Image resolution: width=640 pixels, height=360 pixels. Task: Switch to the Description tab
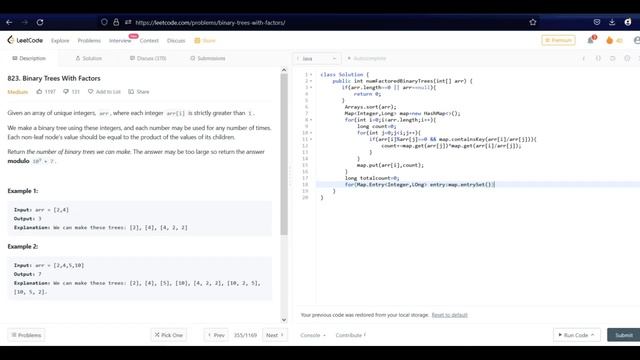29,58
